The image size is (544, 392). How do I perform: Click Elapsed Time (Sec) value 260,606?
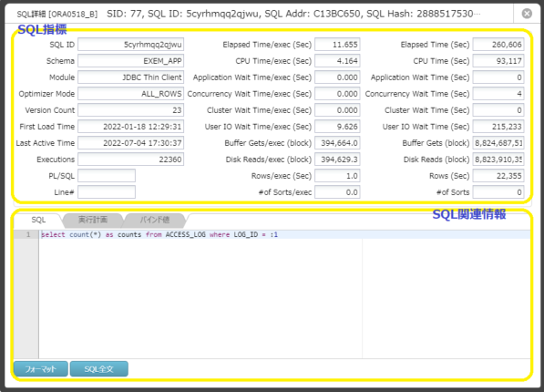498,45
